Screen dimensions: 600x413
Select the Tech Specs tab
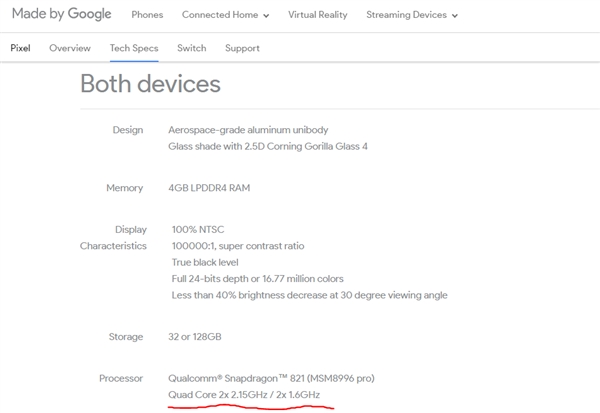point(133,48)
